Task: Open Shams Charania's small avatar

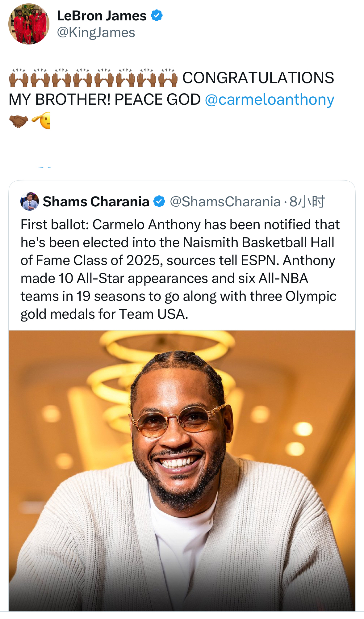Action: point(30,201)
